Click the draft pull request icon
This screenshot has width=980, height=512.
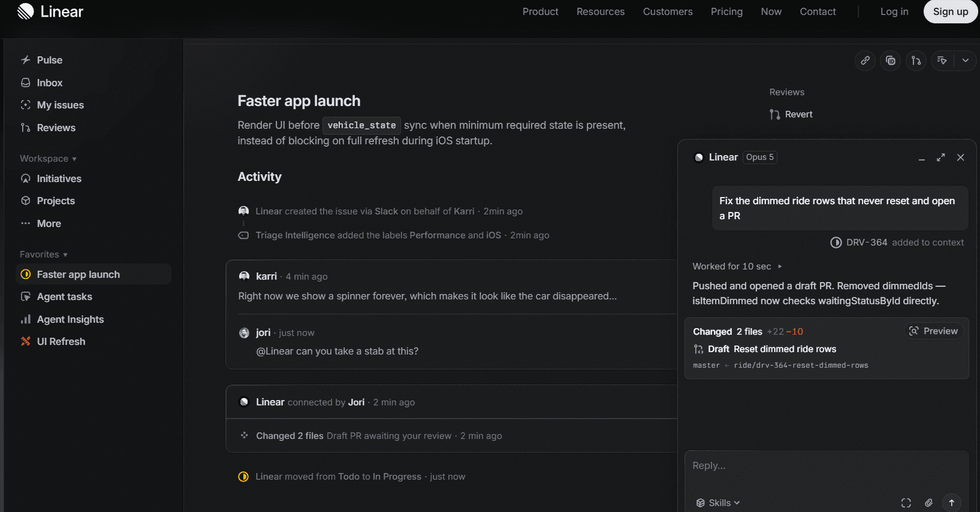(x=698, y=349)
